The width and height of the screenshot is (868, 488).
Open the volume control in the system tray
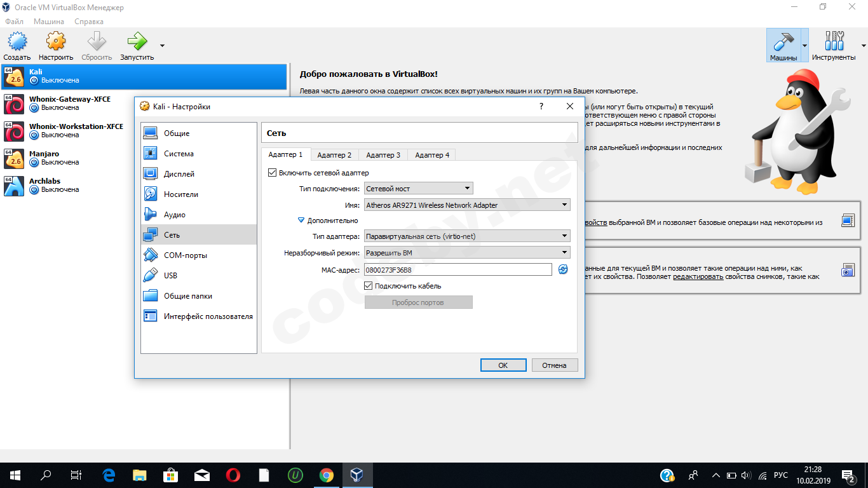point(746,475)
